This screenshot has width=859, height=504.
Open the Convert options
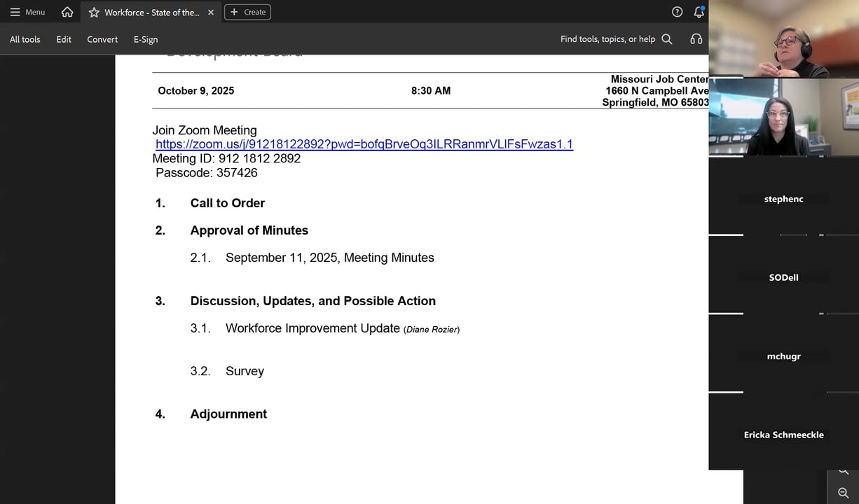[102, 39]
